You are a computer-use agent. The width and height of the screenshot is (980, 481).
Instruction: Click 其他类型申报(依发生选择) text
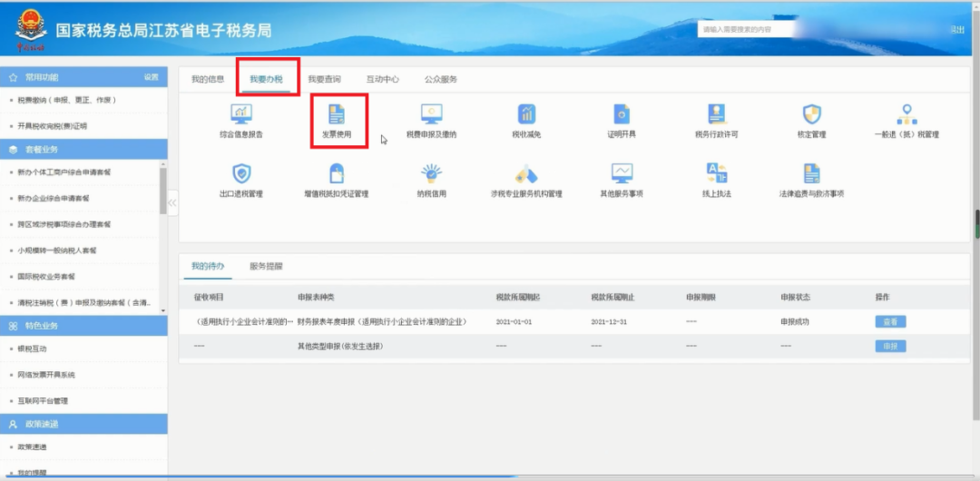tap(340, 346)
